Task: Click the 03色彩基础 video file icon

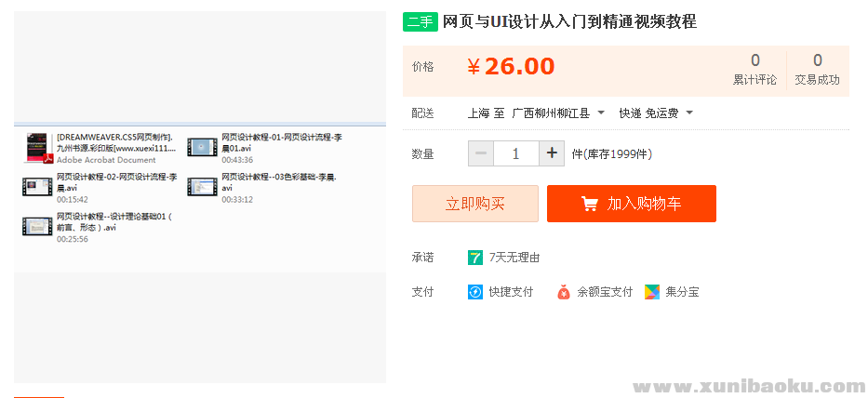Action: click(x=202, y=187)
